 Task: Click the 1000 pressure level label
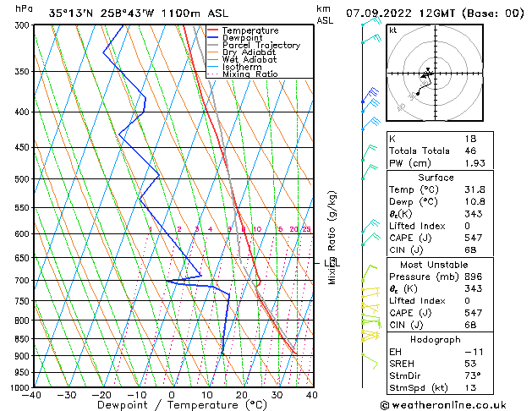(22, 387)
